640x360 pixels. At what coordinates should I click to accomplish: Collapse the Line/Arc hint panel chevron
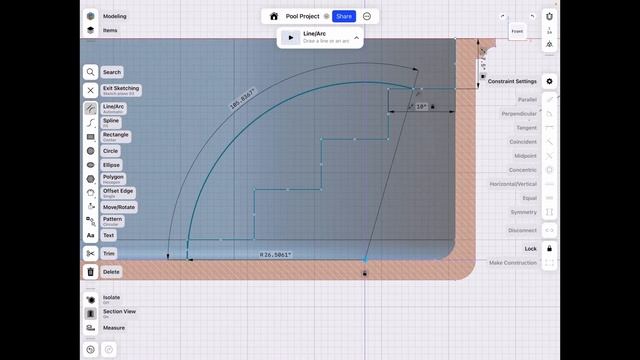point(356,38)
